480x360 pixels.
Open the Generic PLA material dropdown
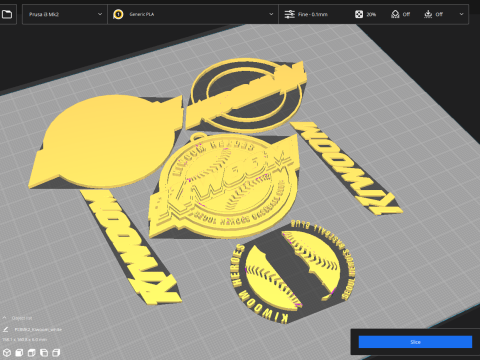tap(193, 14)
